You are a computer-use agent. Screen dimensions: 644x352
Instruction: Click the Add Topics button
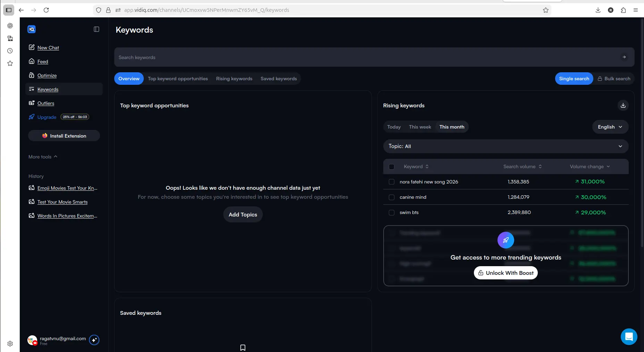[x=243, y=214]
